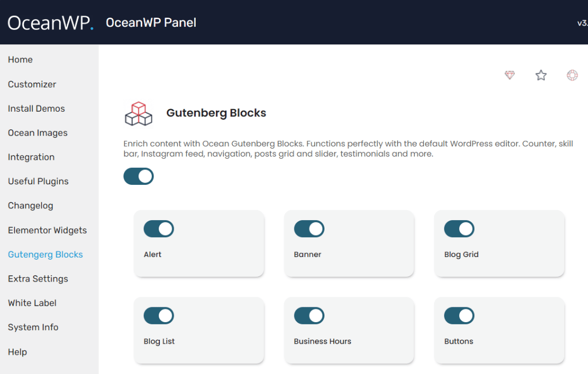Open the Extra Settings page
The height and width of the screenshot is (374, 588).
click(x=38, y=279)
